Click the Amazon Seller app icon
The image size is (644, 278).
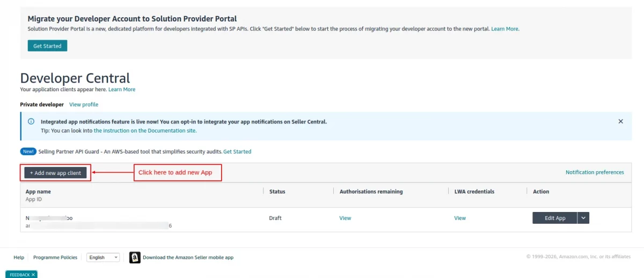[135, 258]
